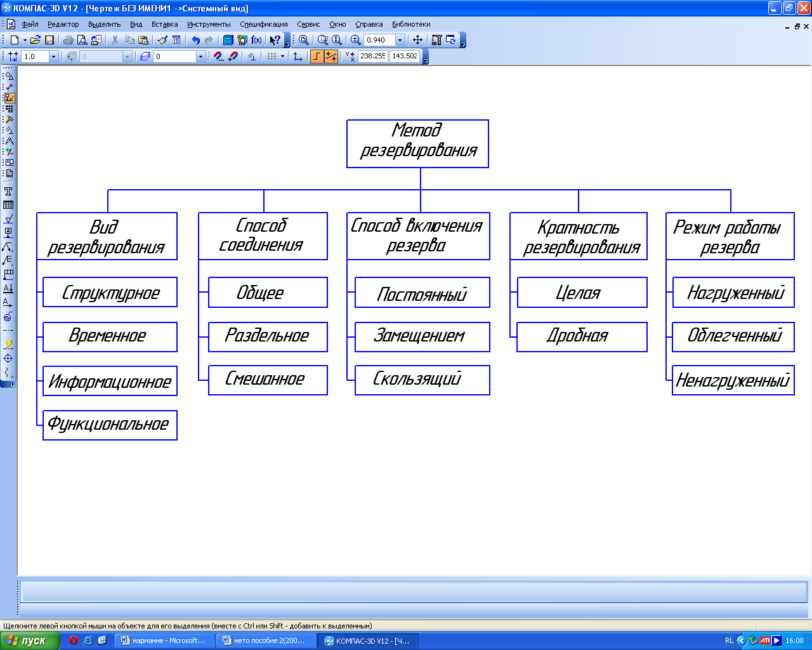Screen dimensions: 812x650
Task: Activate the What's This help cursor
Action: click(x=275, y=40)
